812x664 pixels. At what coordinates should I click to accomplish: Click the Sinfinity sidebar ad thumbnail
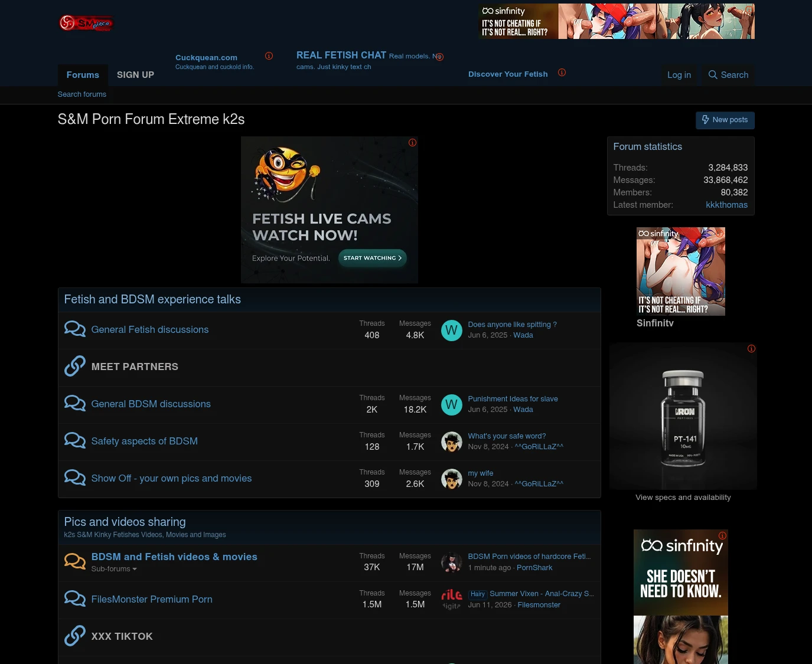[x=681, y=272]
